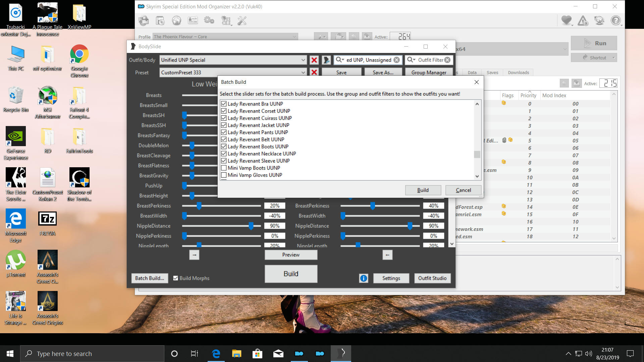Open the warning triangle notifications icon
This screenshot has height=362, width=644.
click(x=583, y=21)
